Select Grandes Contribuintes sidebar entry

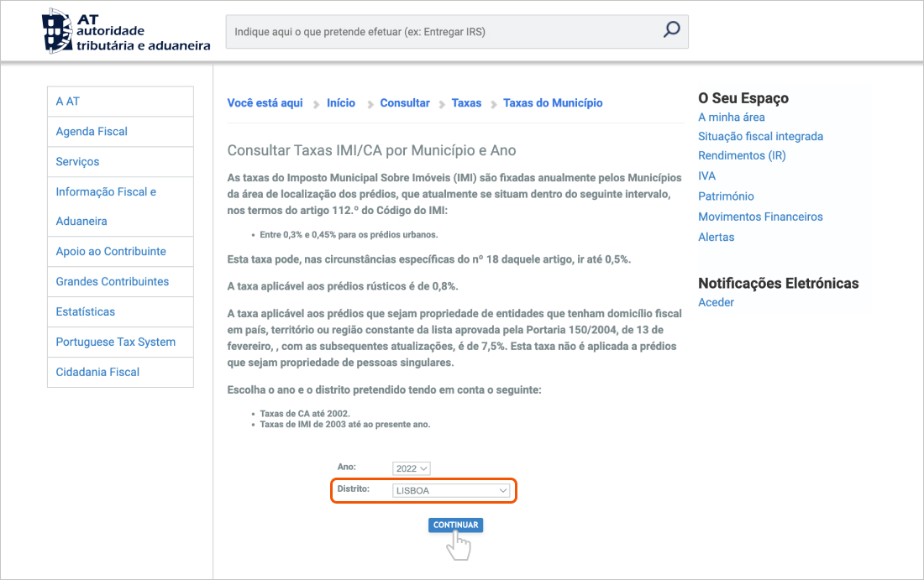[x=113, y=282]
